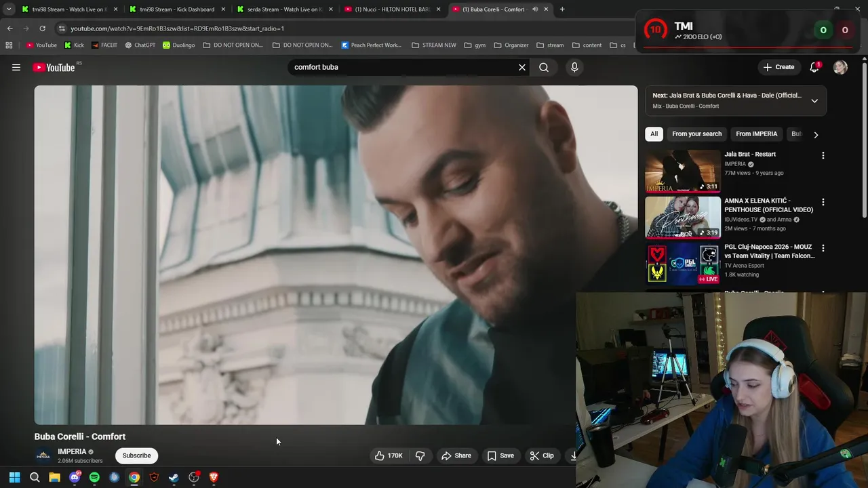This screenshot has width=868, height=488.
Task: Subscribe to the IMPERIA channel
Action: [136, 455]
